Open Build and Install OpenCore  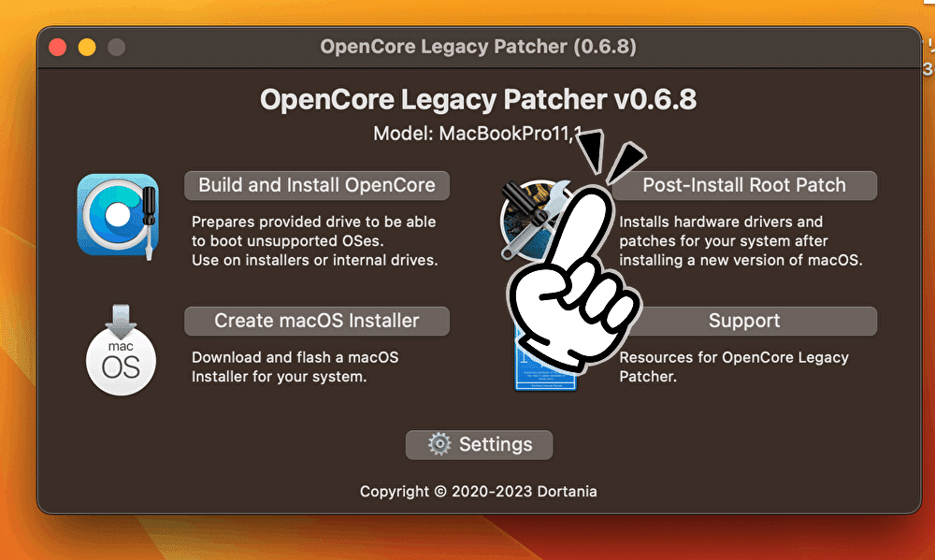click(x=317, y=185)
